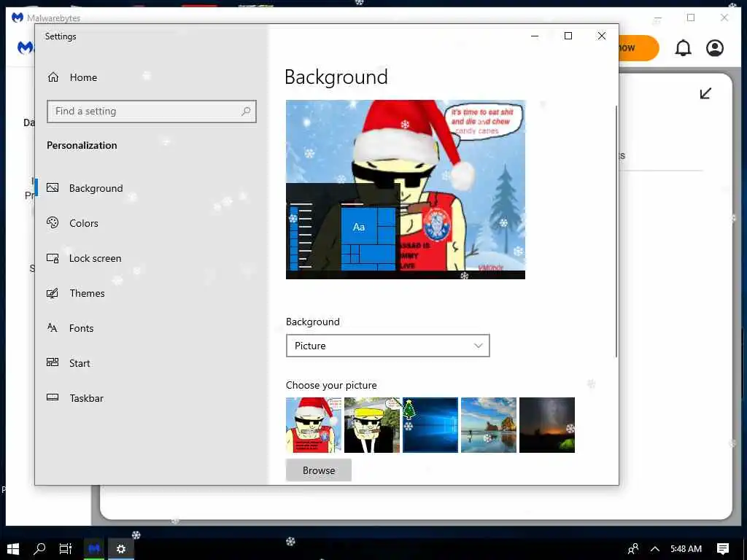Show hidden system tray icons
The image size is (747, 560).
(x=655, y=549)
